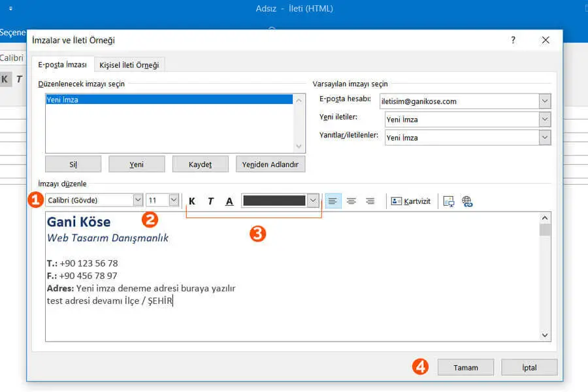Expand the Yanıtlar/iletilenler signature dropdown
Viewport: 588px width, 392px height.
545,137
